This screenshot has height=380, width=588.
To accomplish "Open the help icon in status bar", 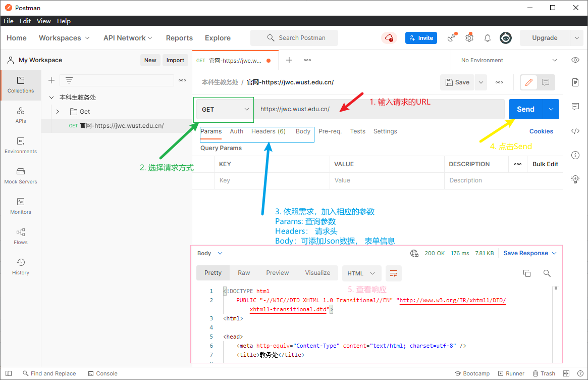I will pyautogui.click(x=580, y=373).
